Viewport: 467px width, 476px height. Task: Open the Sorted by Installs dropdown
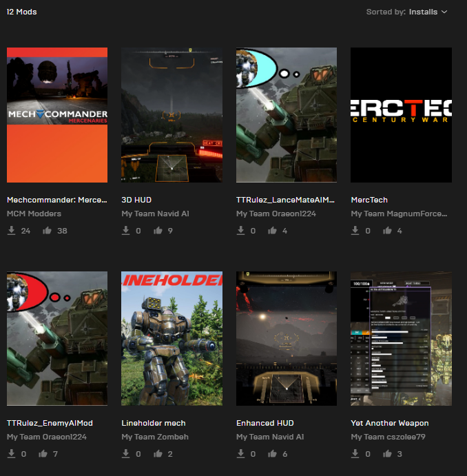coord(407,12)
